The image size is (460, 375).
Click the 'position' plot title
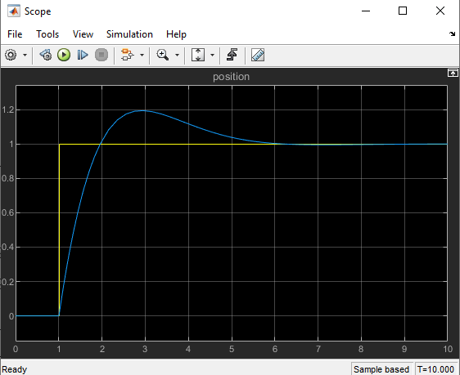(231, 77)
